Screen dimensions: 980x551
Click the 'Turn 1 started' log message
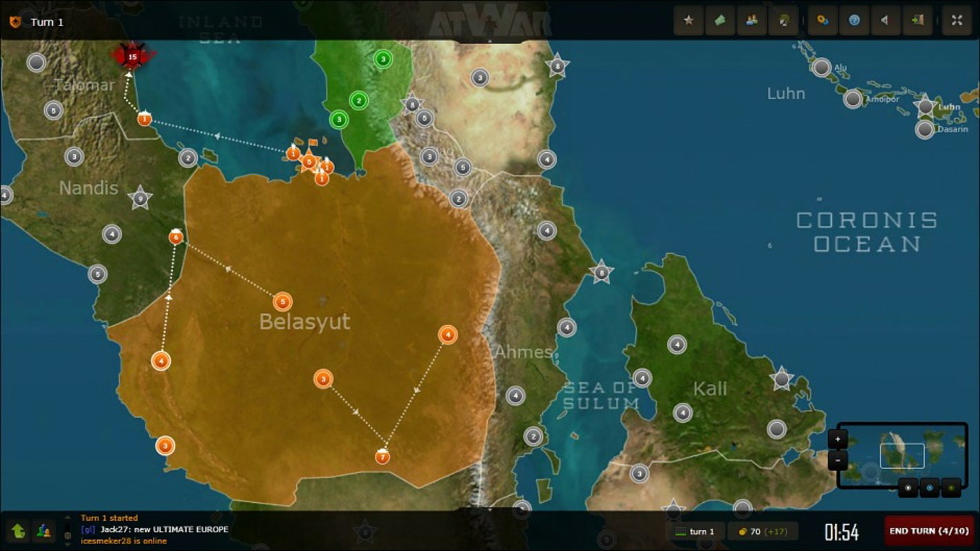pos(109,518)
